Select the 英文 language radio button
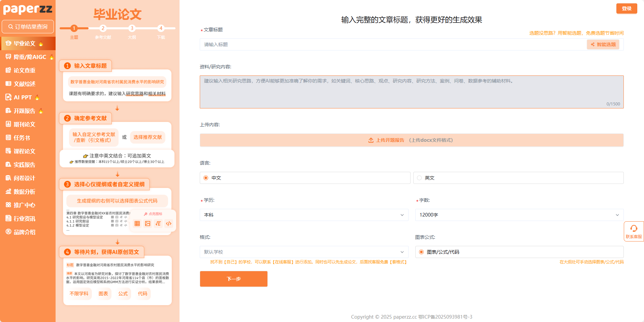Screen dimensions: 644x322 (419, 178)
